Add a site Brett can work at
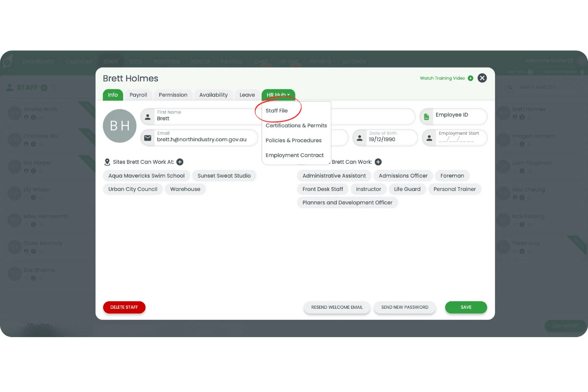This screenshot has width=588, height=392. click(x=180, y=162)
